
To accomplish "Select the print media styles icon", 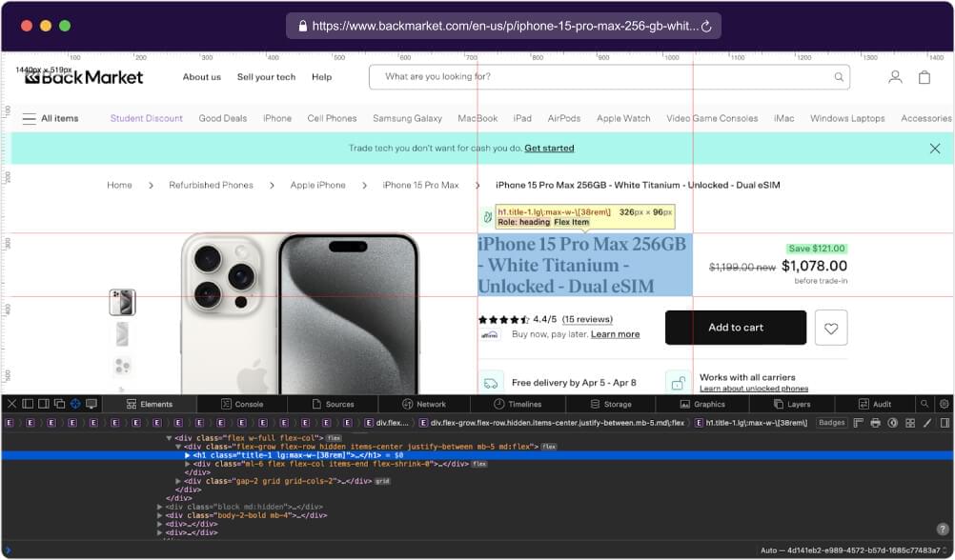I will click(876, 422).
